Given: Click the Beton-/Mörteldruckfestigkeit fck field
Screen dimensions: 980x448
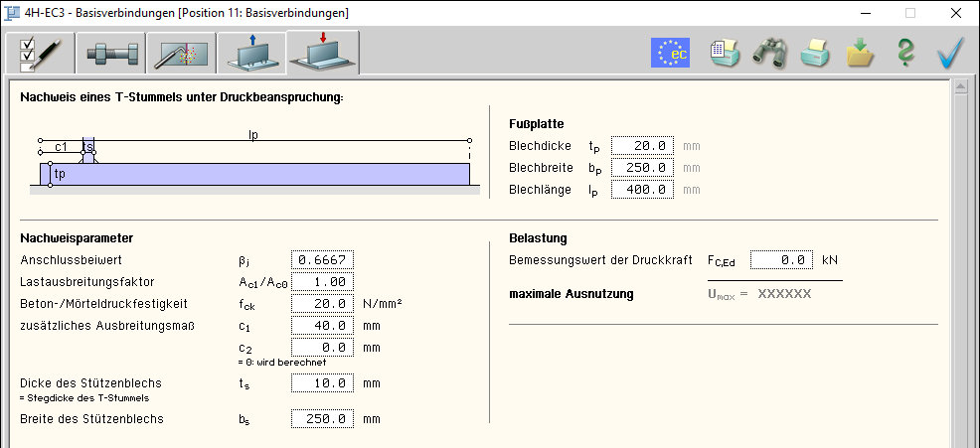Looking at the screenshot, I should tap(322, 304).
